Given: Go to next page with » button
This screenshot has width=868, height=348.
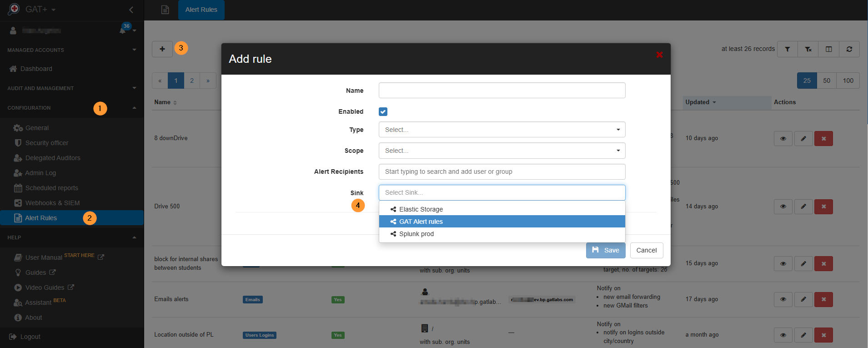Looking at the screenshot, I should pyautogui.click(x=208, y=81).
